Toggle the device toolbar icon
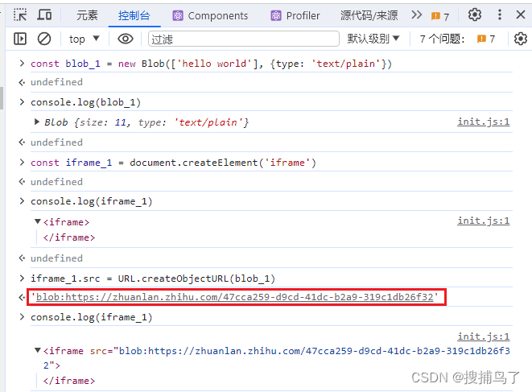This screenshot has height=392, width=532. (x=44, y=15)
